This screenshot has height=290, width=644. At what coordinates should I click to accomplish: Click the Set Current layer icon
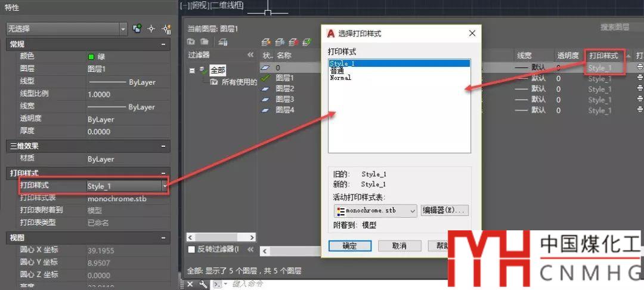pyautogui.click(x=307, y=42)
